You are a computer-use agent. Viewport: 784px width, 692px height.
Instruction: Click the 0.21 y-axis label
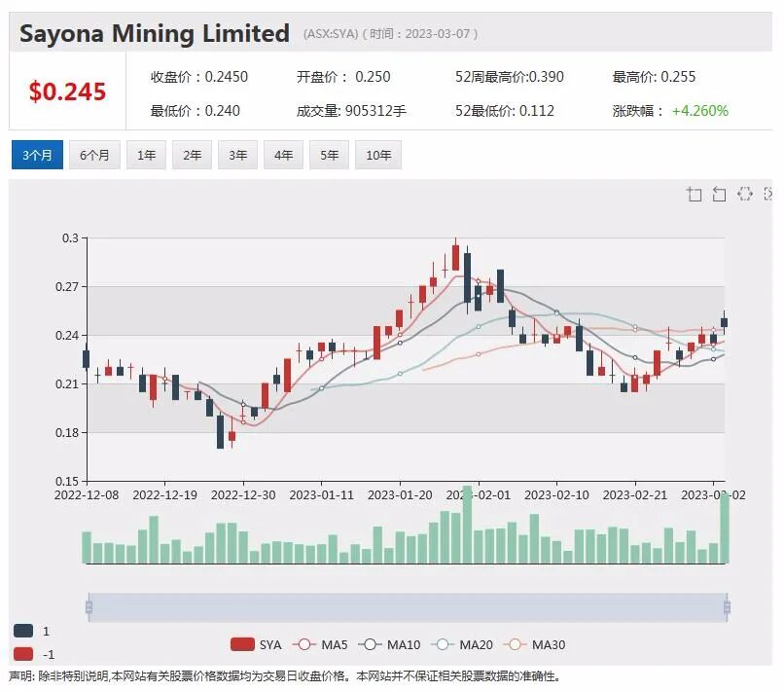click(67, 383)
